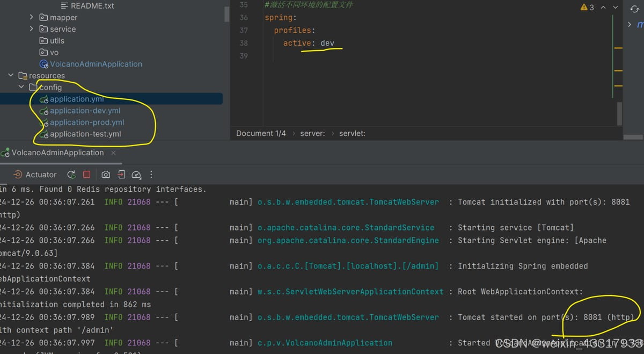The width and height of the screenshot is (644, 354).
Task: Click the Exit icon with red arrow
Action: click(x=121, y=175)
